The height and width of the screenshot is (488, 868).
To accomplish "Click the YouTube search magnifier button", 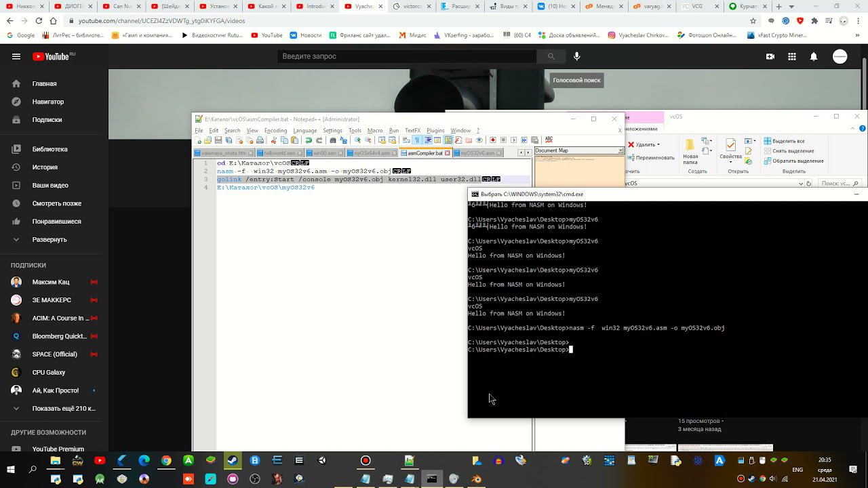I will tap(551, 56).
